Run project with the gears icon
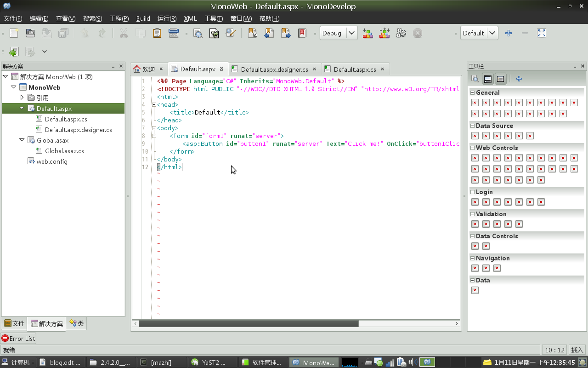This screenshot has width=588, height=368. pyautogui.click(x=401, y=33)
